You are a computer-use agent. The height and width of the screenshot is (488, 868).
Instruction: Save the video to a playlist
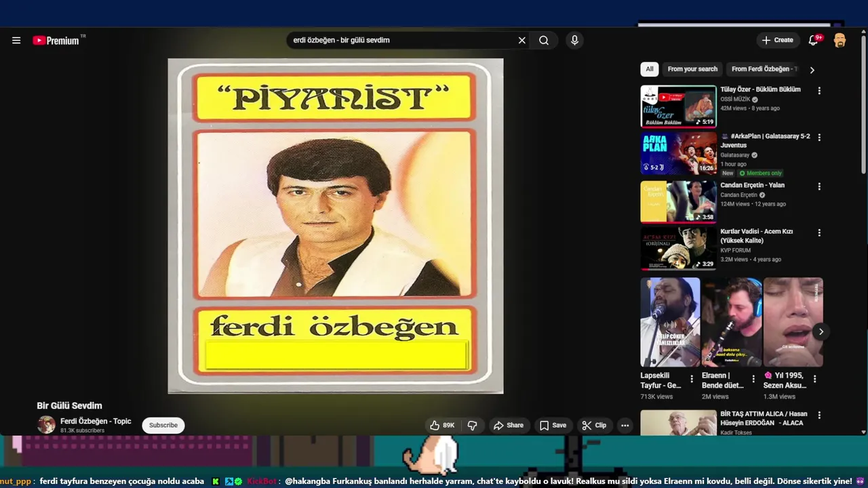[x=553, y=426]
